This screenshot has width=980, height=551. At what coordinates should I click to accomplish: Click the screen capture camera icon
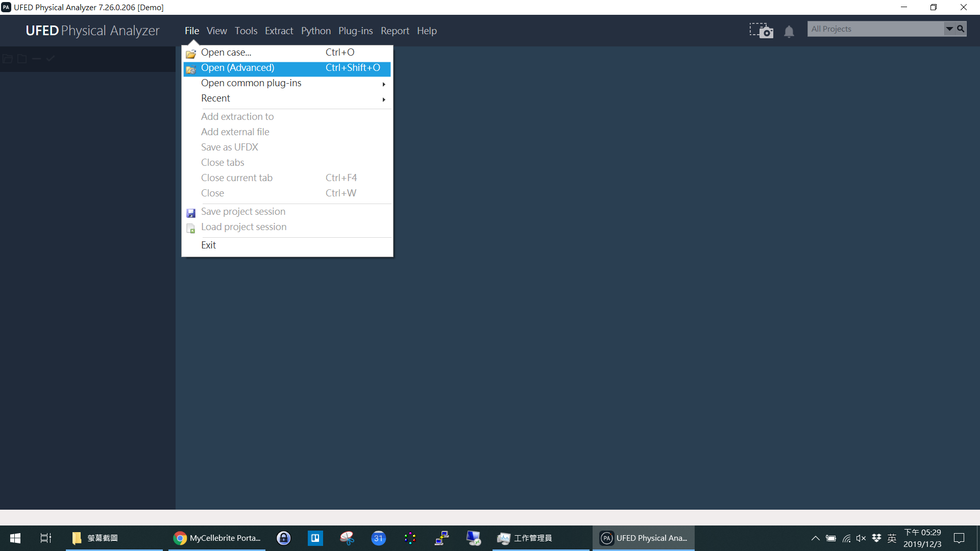[x=761, y=31]
